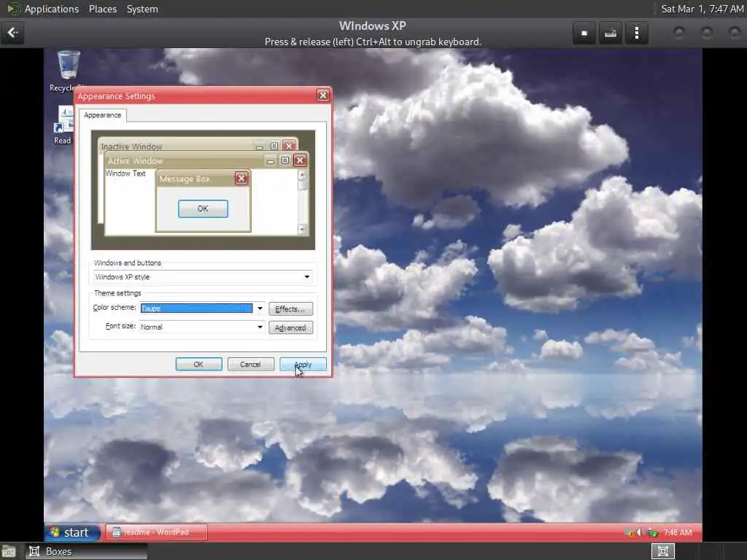Select the Appearance tab

coord(102,115)
